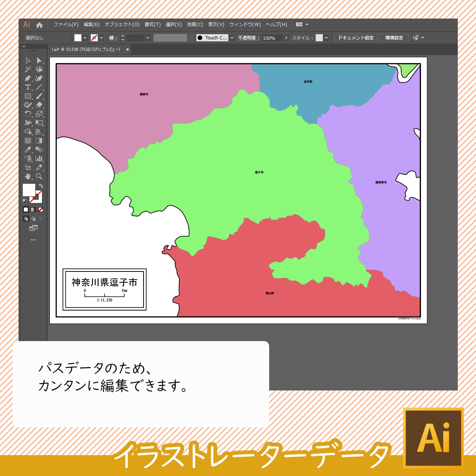The width and height of the screenshot is (476, 476).
Task: Open the 編集(E) menu
Action: click(91, 25)
